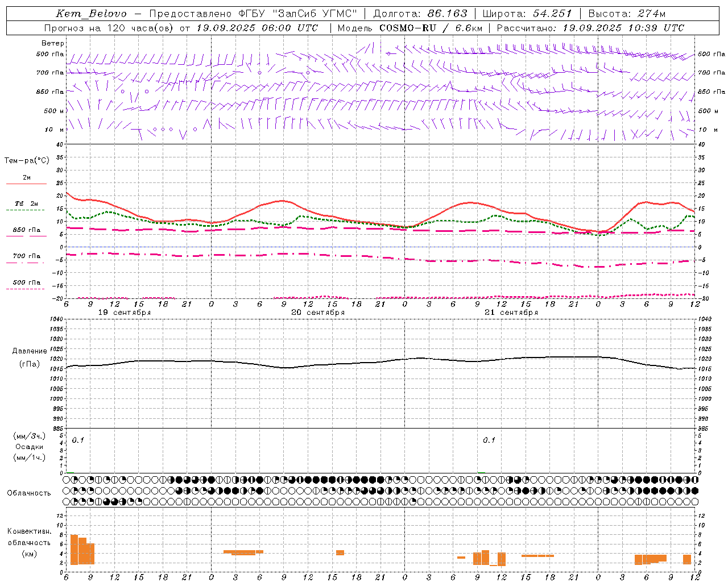The height and width of the screenshot is (582, 728).
Task: Click the 0.1 precipitation value on 19 сентября
Action: [78, 440]
